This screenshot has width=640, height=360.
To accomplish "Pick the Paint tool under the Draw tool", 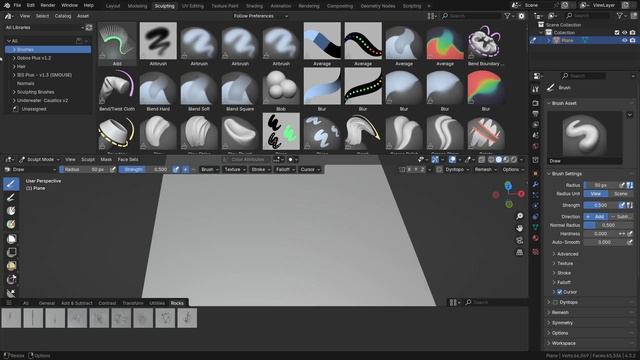I will (x=11, y=198).
